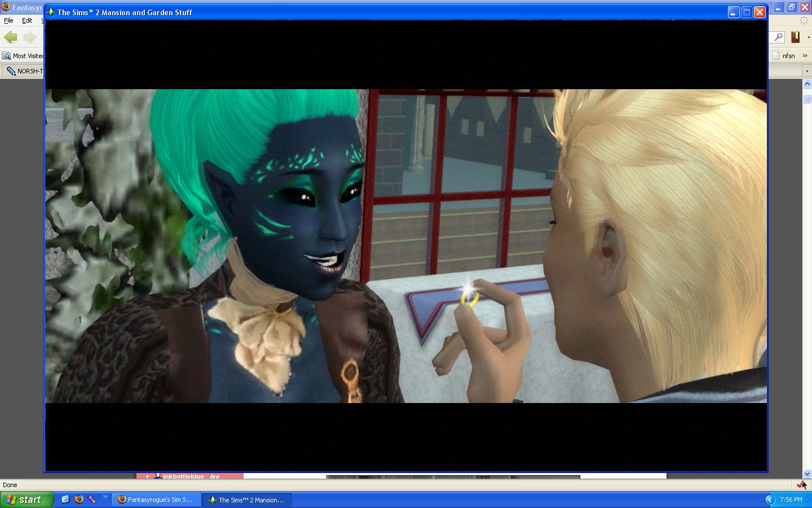Click the red checkmark status bar icon
This screenshot has width=812, height=508.
pyautogui.click(x=801, y=485)
